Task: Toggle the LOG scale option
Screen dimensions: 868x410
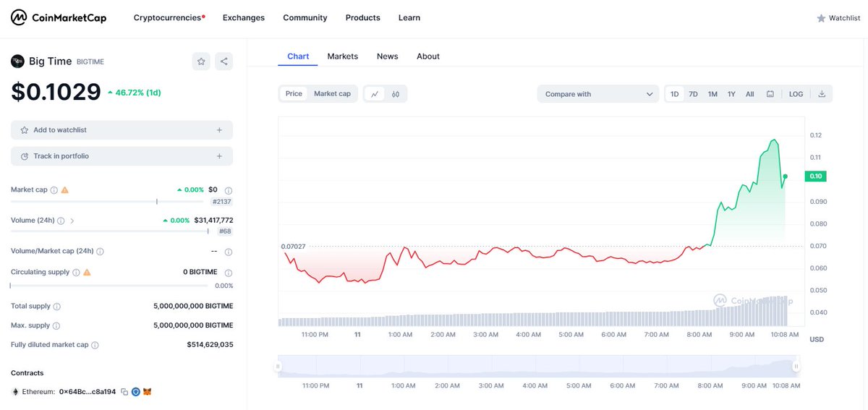Action: pyautogui.click(x=796, y=94)
